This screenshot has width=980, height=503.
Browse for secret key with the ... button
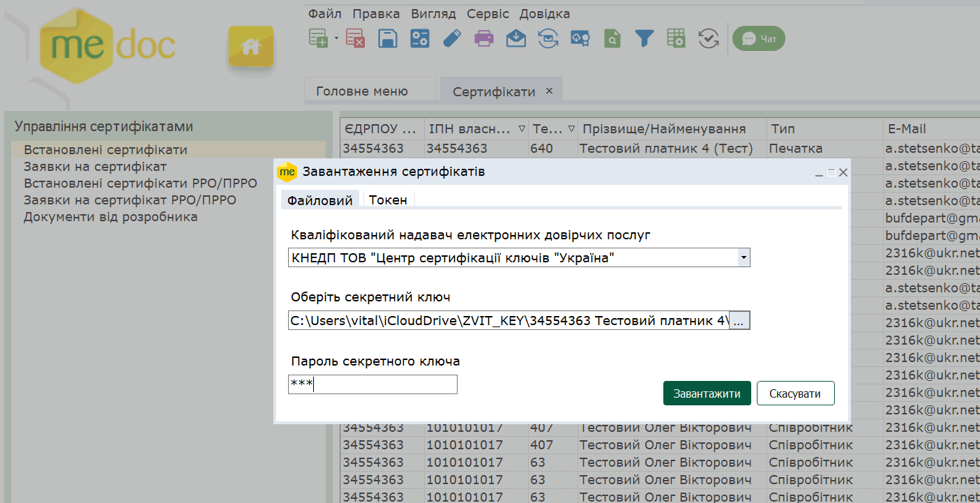pos(739,321)
